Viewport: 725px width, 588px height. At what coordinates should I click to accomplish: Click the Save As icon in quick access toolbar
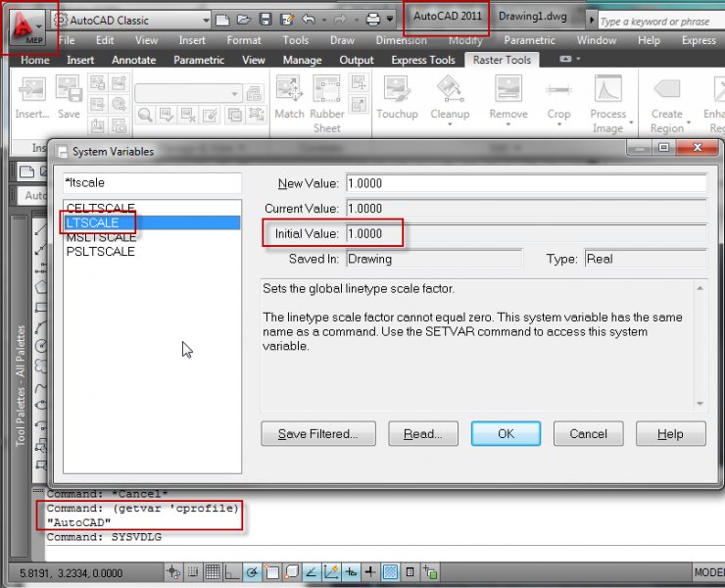tap(287, 20)
